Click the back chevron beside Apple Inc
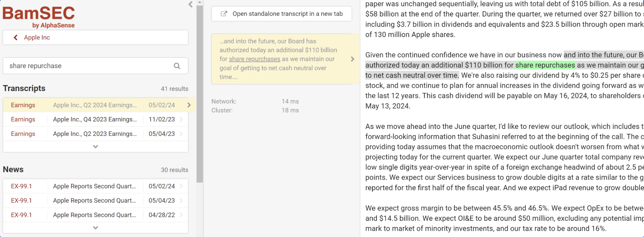The height and width of the screenshot is (237, 644). pos(15,37)
